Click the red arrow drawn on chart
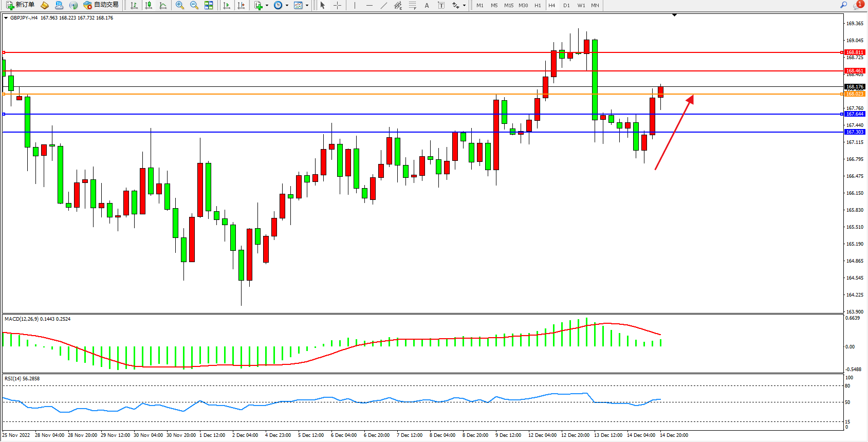The width and height of the screenshot is (868, 442). 674,132
